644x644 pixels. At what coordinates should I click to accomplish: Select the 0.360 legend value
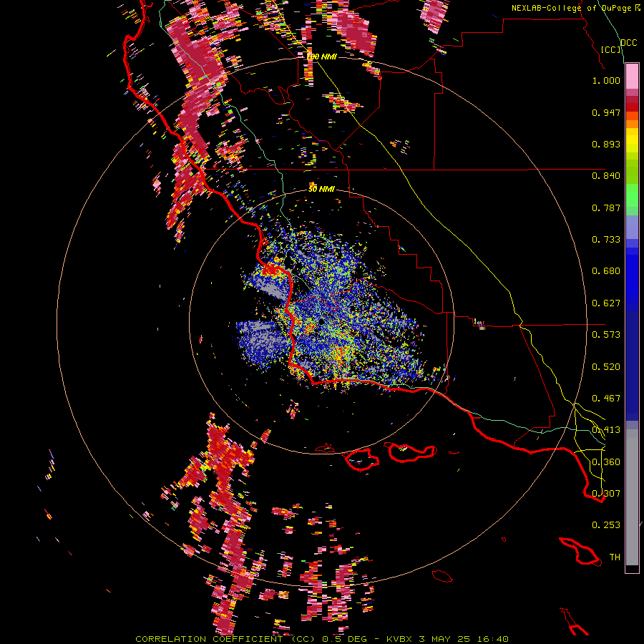[606, 462]
